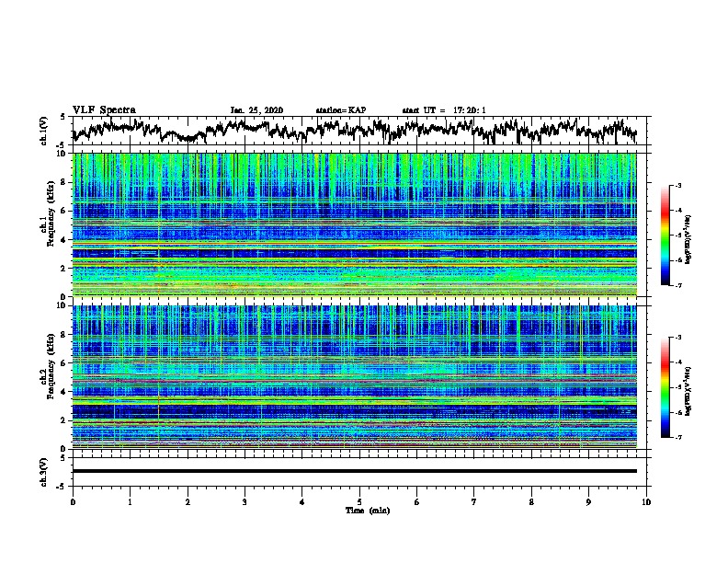Click the flat ch.3 voltage trace line

(x=354, y=471)
